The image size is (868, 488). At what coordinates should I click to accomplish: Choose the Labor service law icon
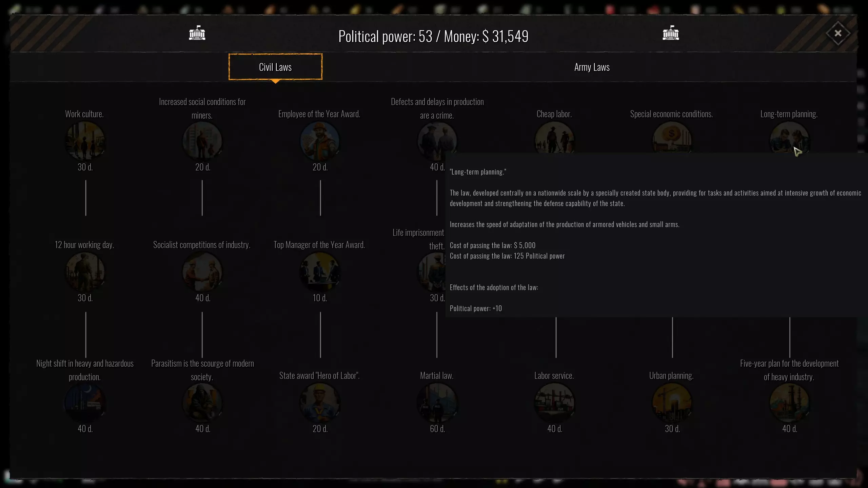click(554, 402)
